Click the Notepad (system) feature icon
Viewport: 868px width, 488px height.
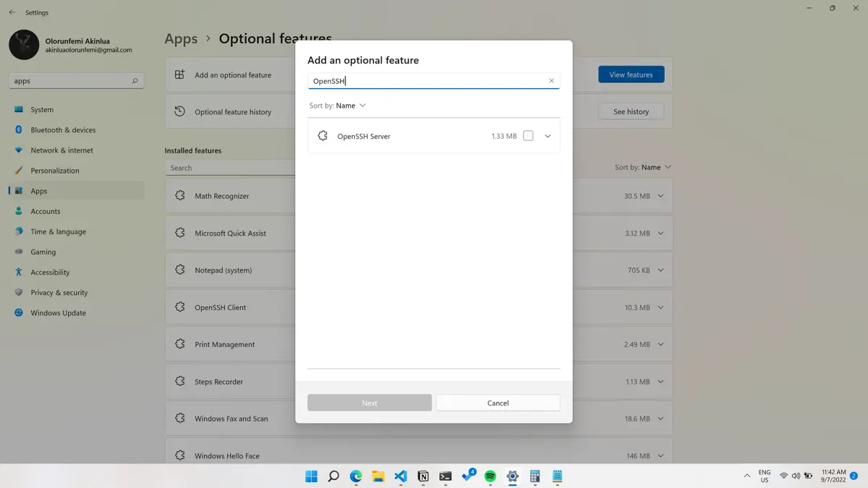[x=180, y=270]
